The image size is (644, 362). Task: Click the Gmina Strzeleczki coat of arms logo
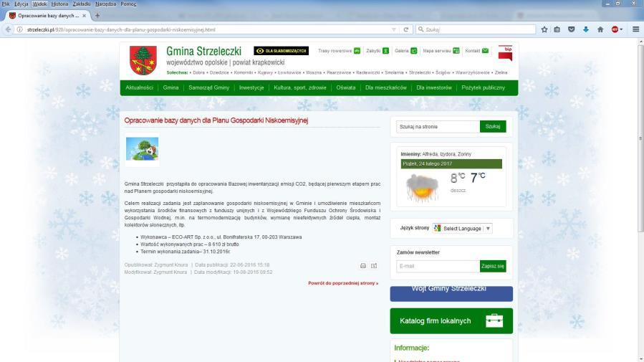[x=143, y=60]
